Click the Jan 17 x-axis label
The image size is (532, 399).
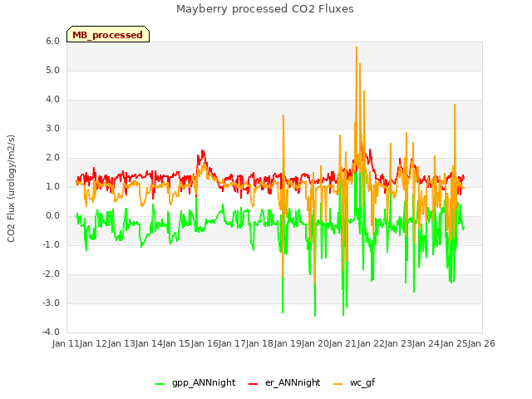(x=232, y=343)
